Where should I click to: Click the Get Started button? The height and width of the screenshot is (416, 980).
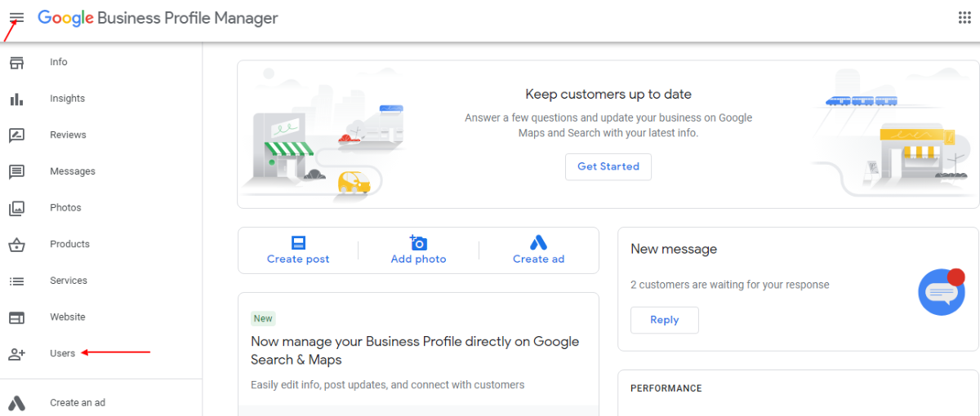point(608,166)
